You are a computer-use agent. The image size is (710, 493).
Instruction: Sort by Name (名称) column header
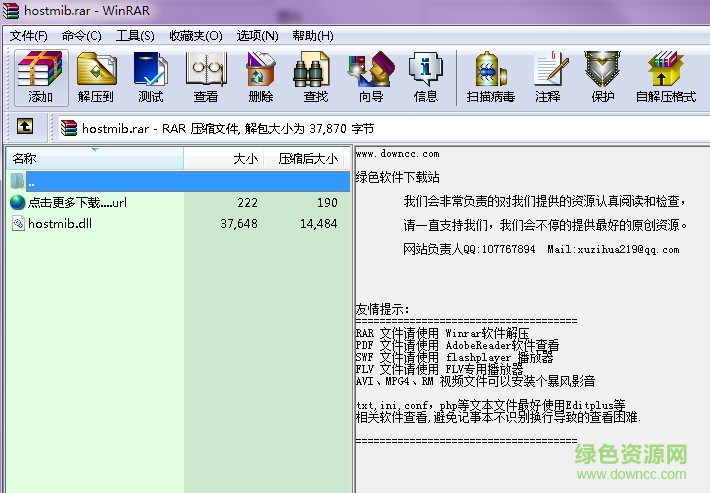click(95, 158)
